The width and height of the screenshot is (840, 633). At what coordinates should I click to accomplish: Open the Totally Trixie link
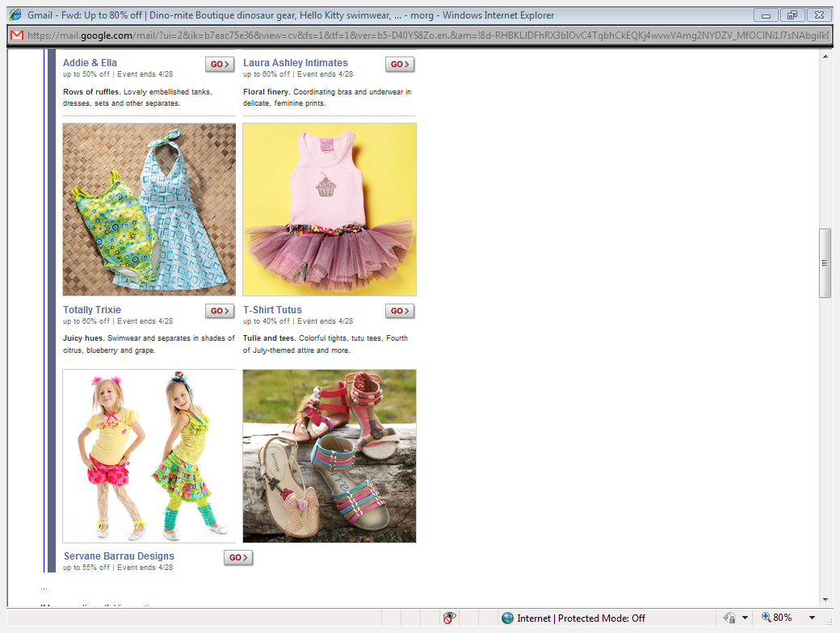tap(92, 310)
